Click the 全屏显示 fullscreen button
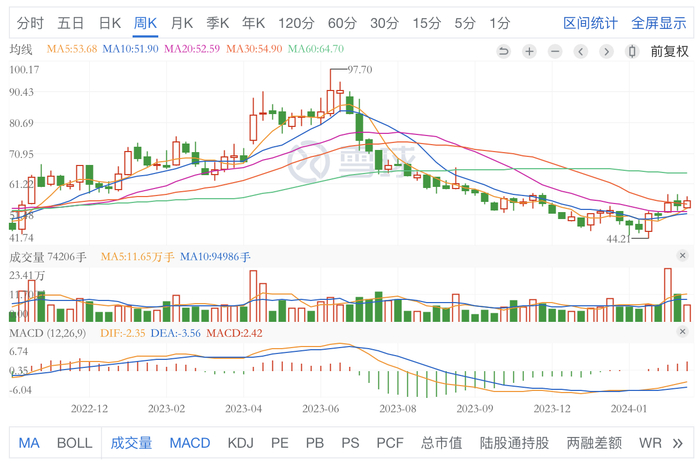Screen dimensions: 700x467 click(658, 22)
